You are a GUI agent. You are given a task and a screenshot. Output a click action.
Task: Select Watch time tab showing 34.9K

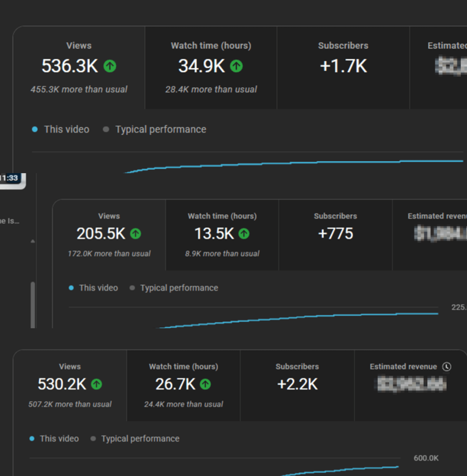(x=211, y=67)
